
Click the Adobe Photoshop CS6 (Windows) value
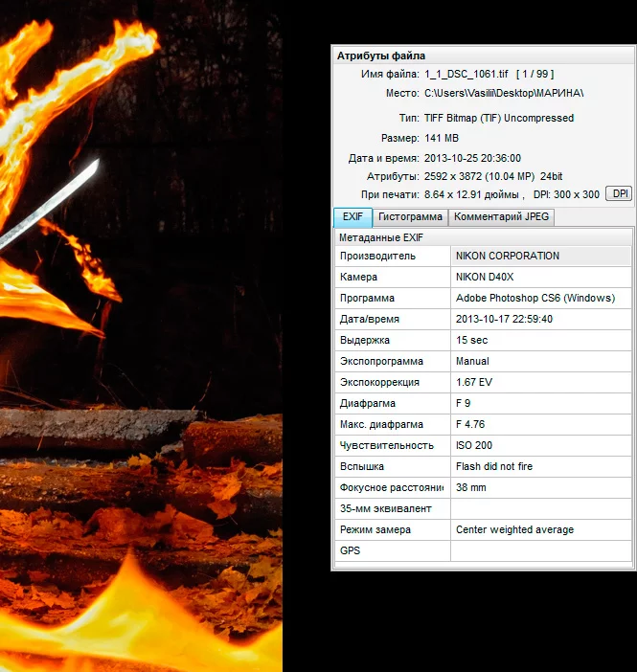pos(535,299)
